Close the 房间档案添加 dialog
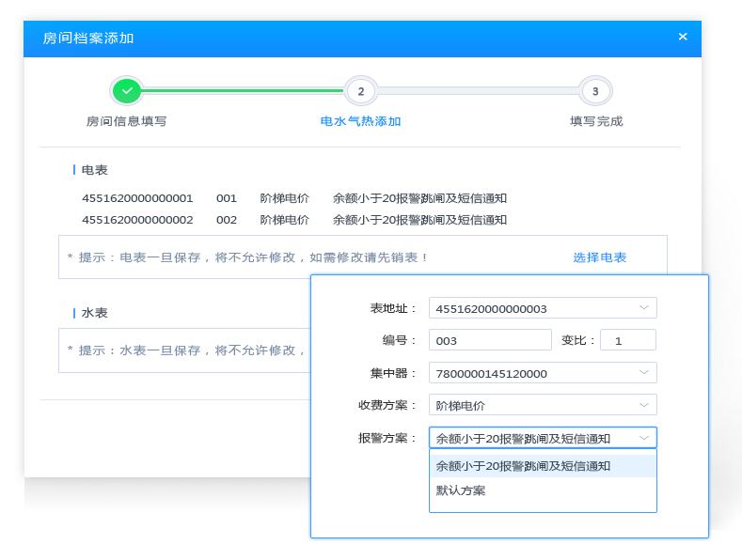The image size is (742, 560). point(683,37)
